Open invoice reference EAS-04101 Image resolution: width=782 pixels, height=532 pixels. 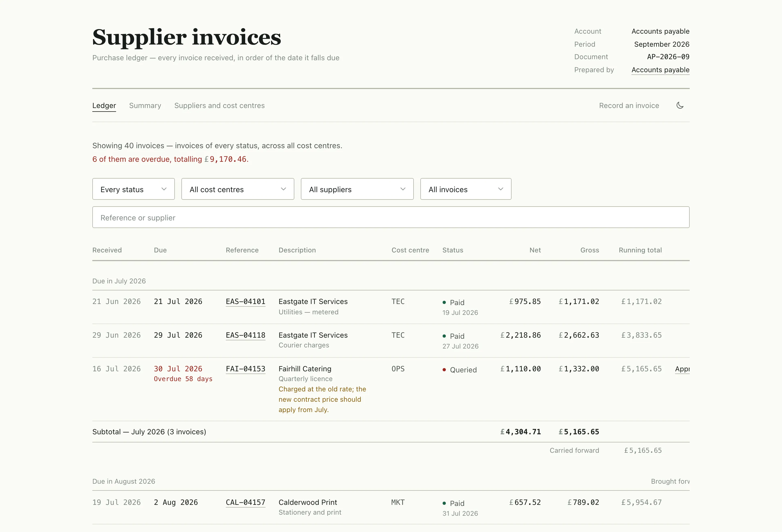245,302
